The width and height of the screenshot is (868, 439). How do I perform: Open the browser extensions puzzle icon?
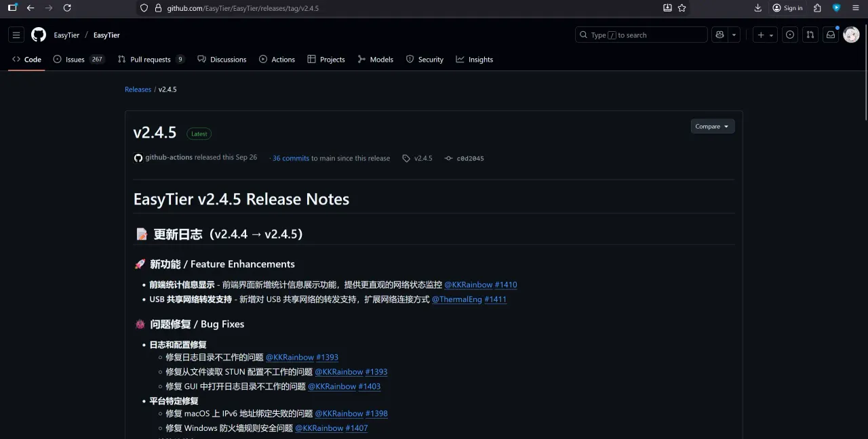(x=817, y=8)
